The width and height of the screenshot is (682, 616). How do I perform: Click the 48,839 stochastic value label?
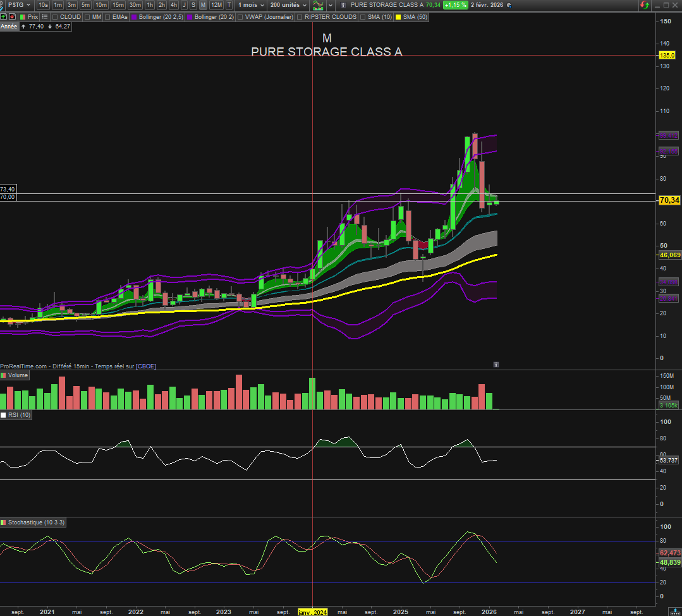[x=670, y=562]
